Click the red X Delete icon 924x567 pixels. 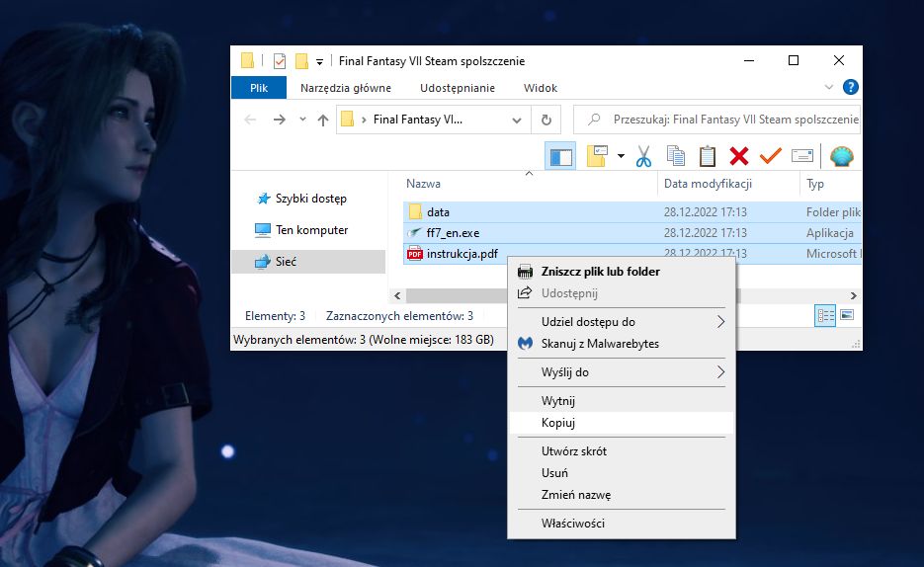tap(739, 156)
